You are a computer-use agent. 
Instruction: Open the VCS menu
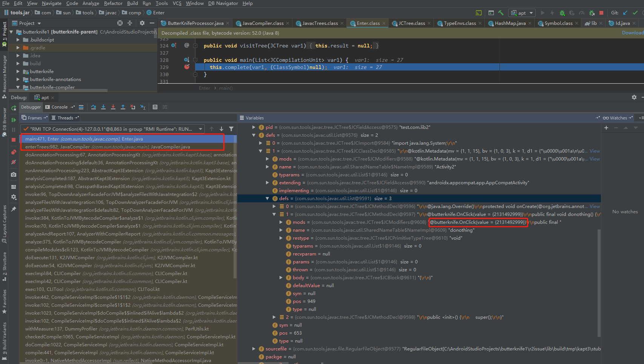coord(177,3)
